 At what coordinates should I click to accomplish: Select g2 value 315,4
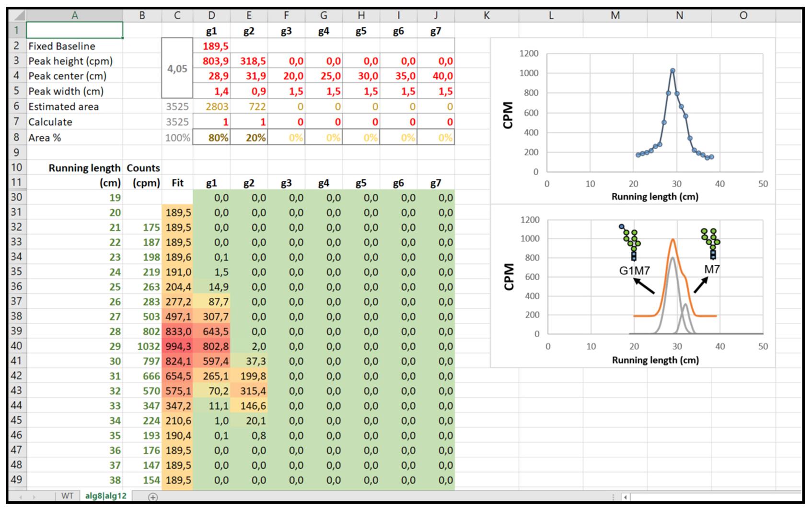click(x=249, y=391)
